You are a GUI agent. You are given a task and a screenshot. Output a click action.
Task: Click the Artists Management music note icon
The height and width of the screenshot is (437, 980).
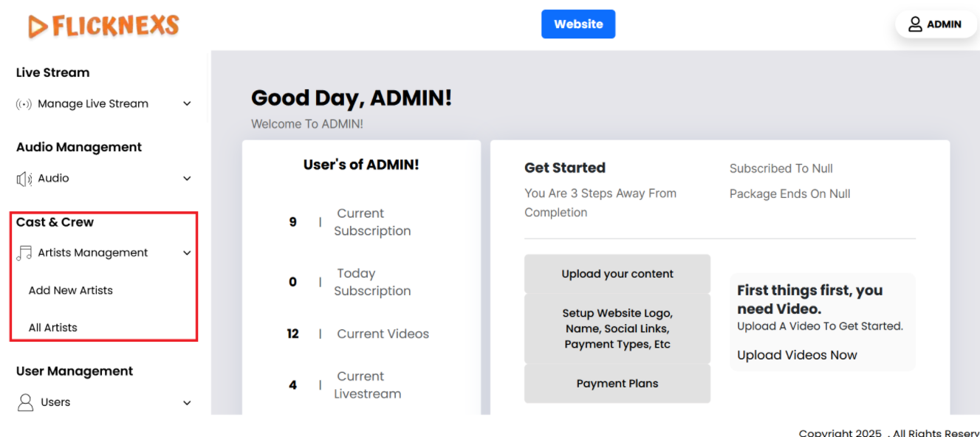click(24, 253)
